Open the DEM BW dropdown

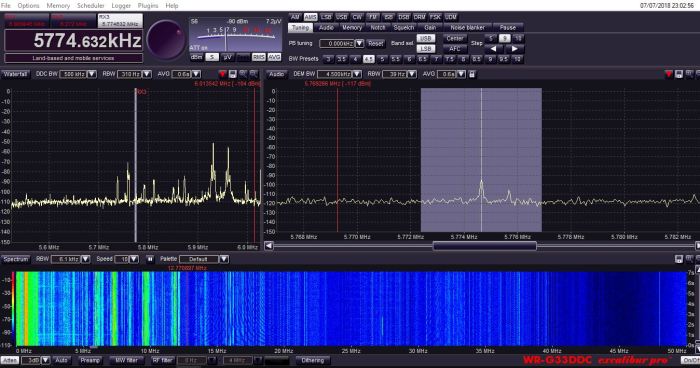click(357, 74)
